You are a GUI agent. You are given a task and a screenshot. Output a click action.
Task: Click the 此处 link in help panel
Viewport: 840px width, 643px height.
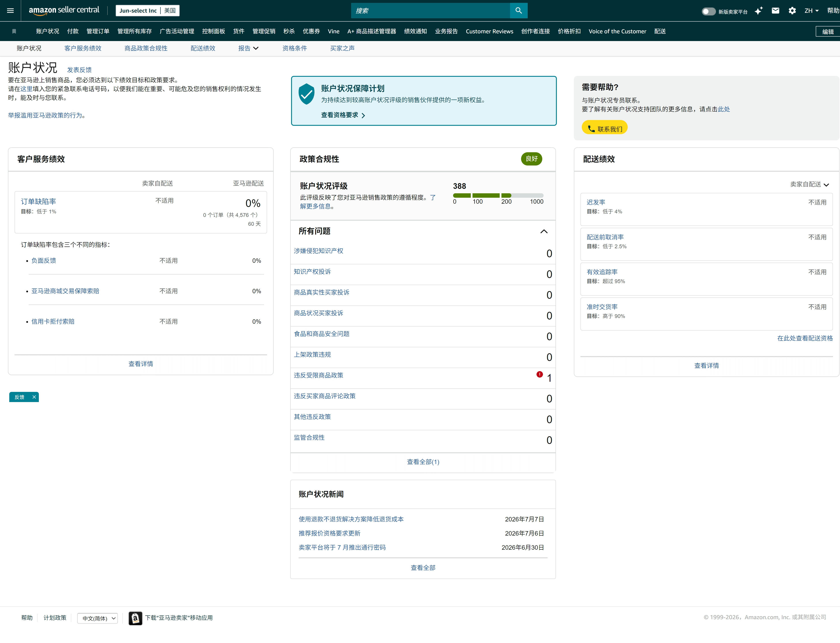(724, 109)
